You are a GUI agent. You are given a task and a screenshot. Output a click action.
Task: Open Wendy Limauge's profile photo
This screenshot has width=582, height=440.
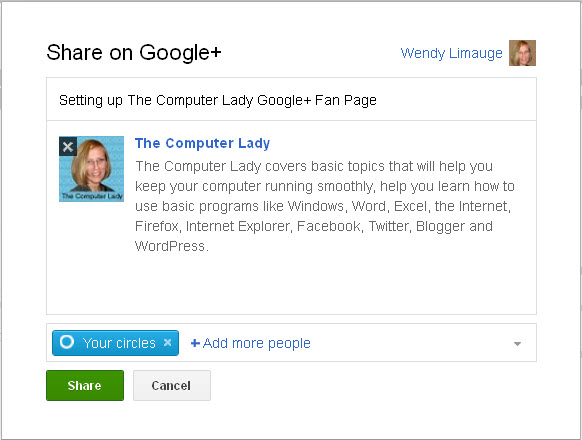click(522, 53)
